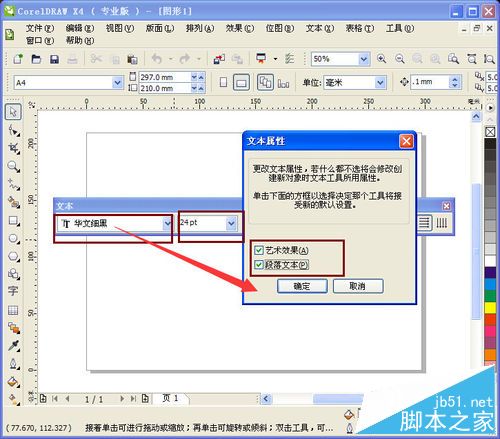Close the 文本属性 dialog

point(406,141)
